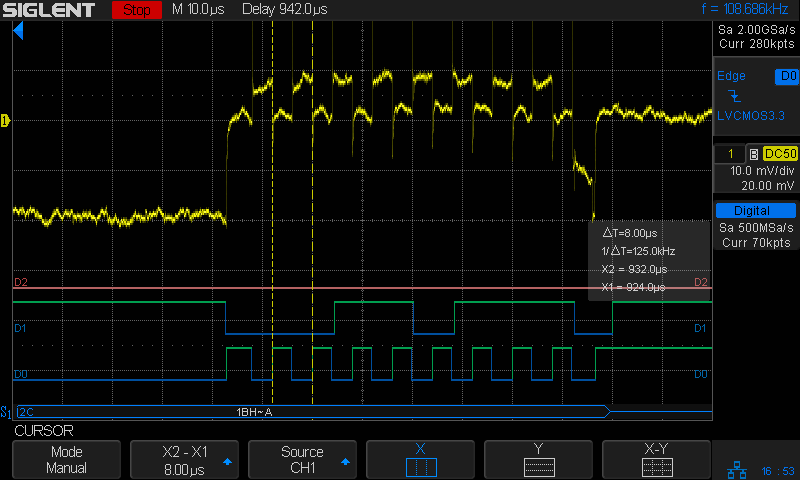Click the I2C decode bus 1BH~A

pyautogui.click(x=254, y=411)
